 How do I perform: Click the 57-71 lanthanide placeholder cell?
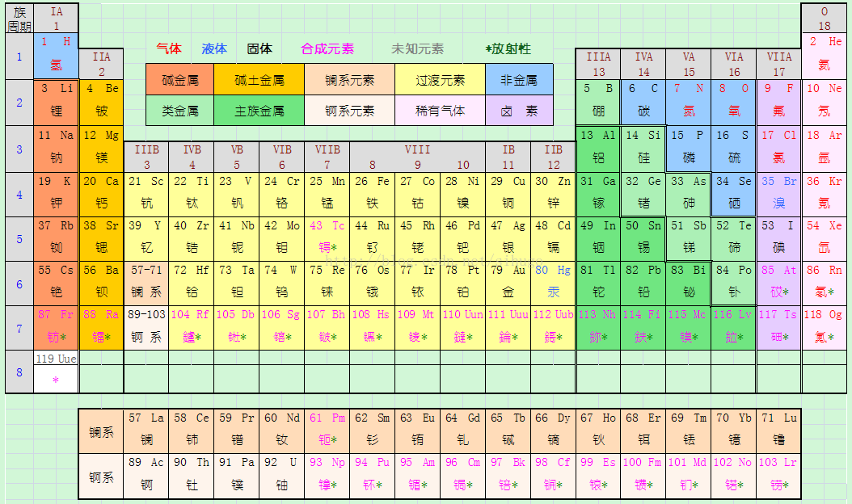146,283
